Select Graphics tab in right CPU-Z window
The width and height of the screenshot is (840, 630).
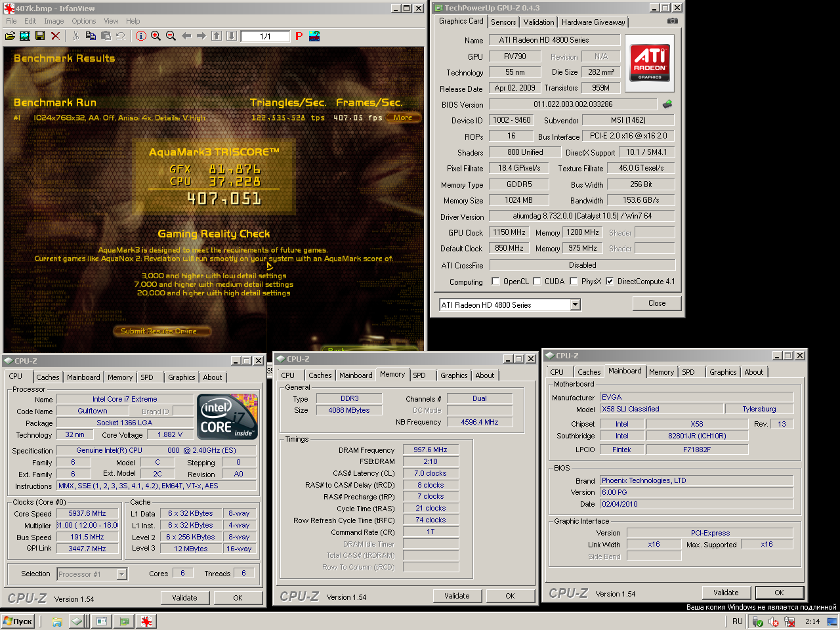tap(723, 372)
